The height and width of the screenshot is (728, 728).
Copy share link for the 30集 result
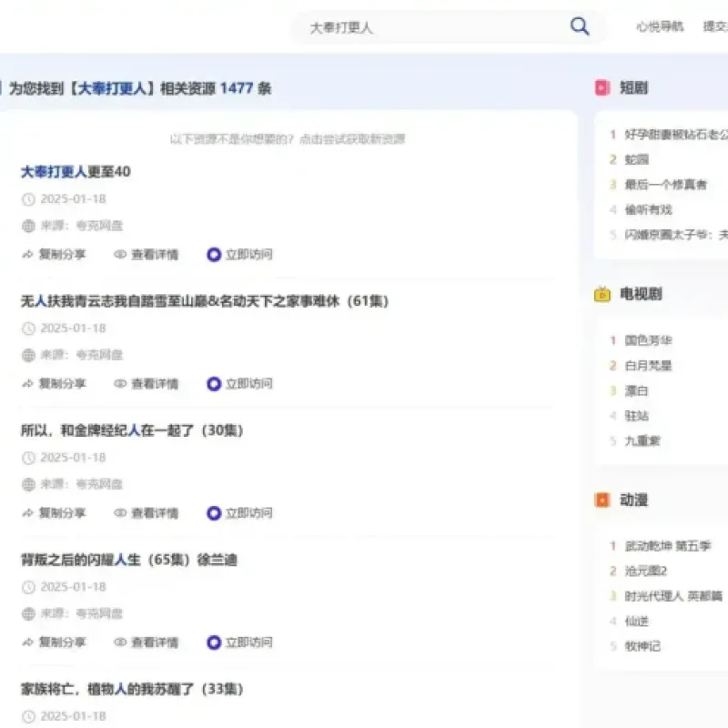pos(62,513)
